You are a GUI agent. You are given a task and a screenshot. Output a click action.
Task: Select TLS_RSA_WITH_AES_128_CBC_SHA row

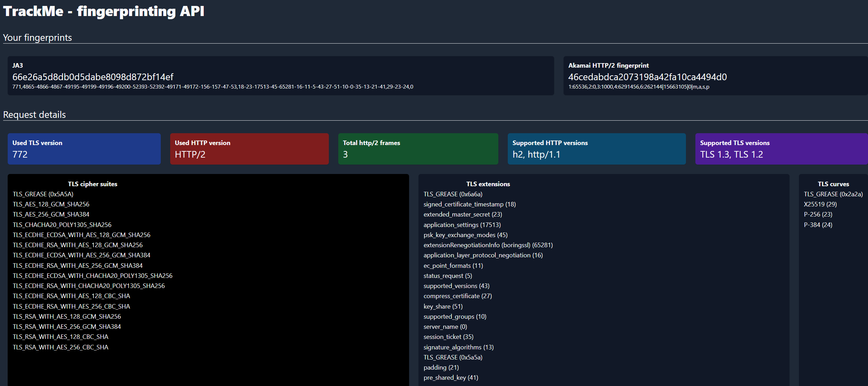(61, 337)
